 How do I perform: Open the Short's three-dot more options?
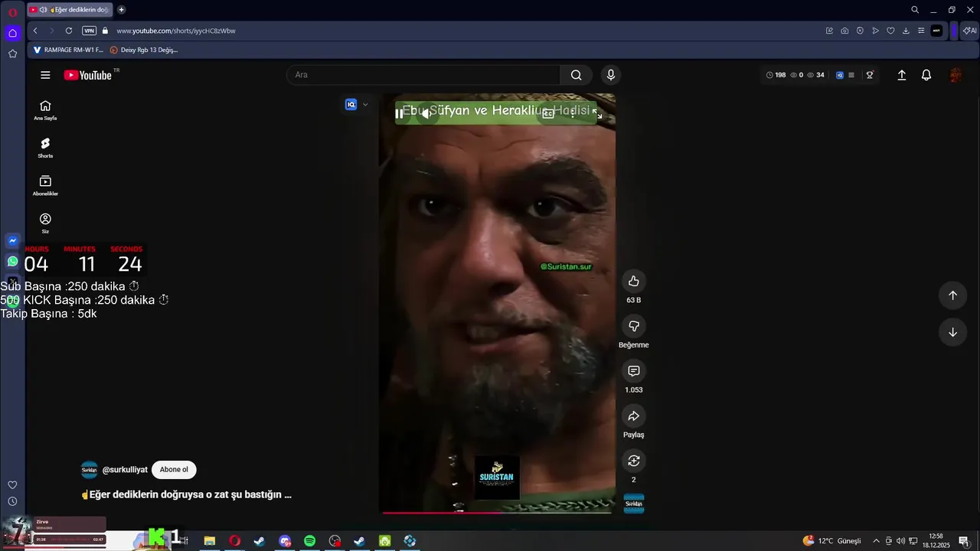573,113
